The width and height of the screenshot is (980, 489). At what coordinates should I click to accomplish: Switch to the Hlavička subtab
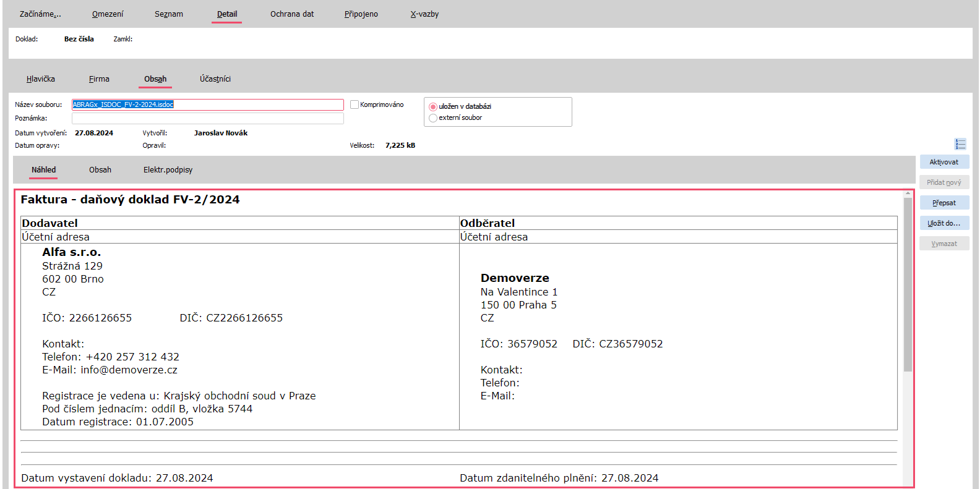(41, 79)
